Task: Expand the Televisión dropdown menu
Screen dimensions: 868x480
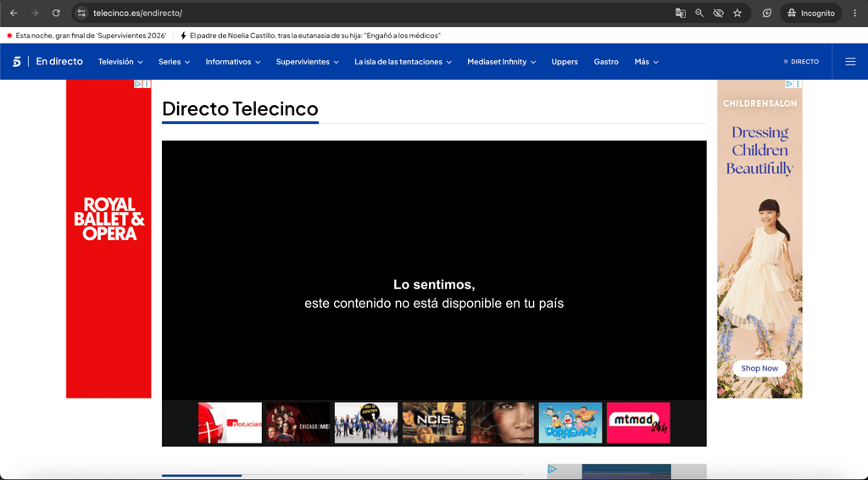Action: pos(120,61)
